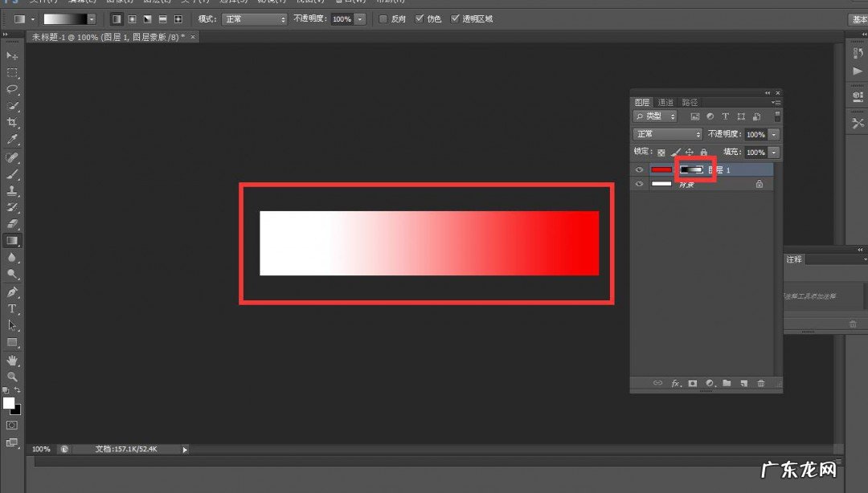Hide 图层 1 using its eye icon
Viewport: 868px width, 493px height.
tap(640, 169)
